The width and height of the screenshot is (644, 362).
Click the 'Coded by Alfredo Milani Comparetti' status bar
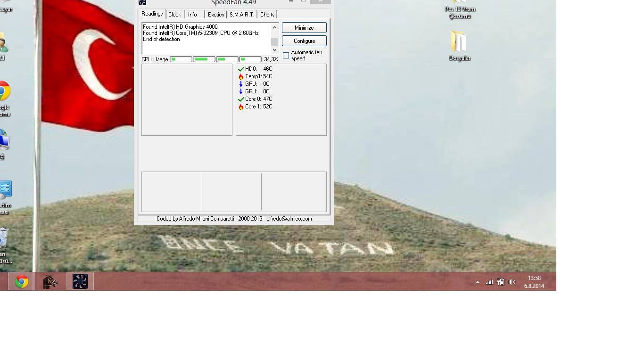pyautogui.click(x=234, y=219)
